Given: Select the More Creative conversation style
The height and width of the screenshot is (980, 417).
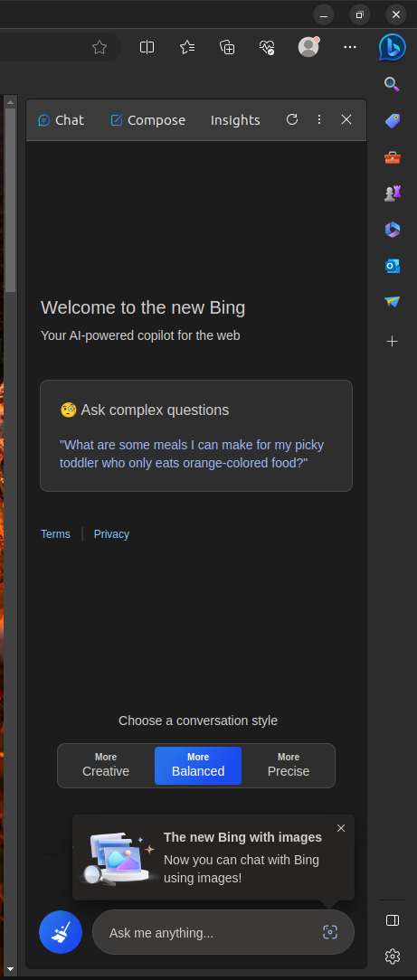Looking at the screenshot, I should tap(106, 765).
